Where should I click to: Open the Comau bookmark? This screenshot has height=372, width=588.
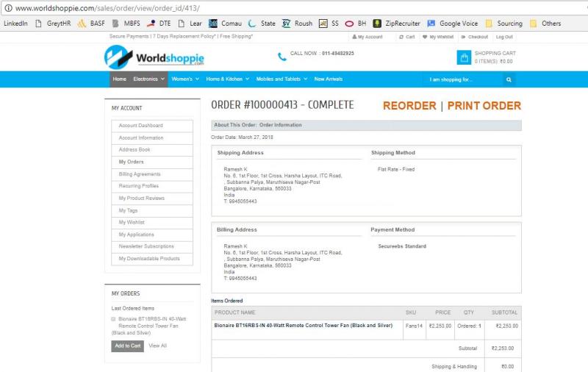[x=225, y=24]
